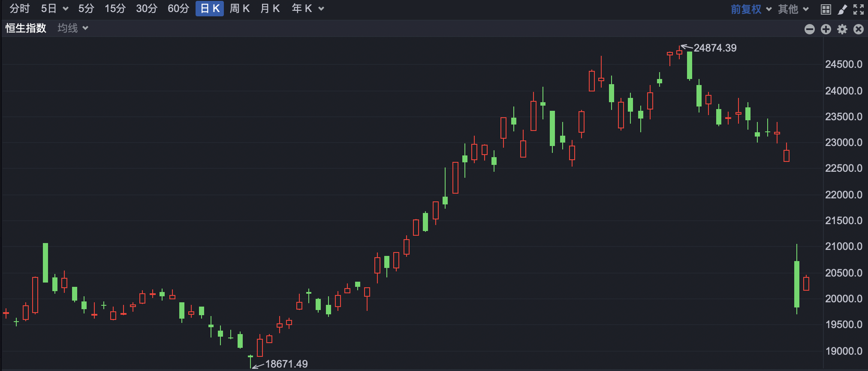Click the 19000.0 axis label
Viewport: 868px width, 371px height.
844,351
